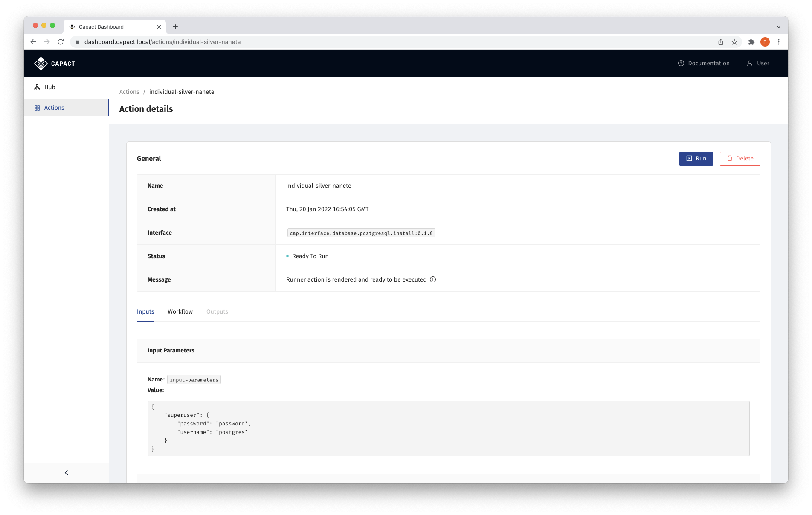Reload the page with the refresh icon
This screenshot has width=812, height=515.
coord(61,42)
